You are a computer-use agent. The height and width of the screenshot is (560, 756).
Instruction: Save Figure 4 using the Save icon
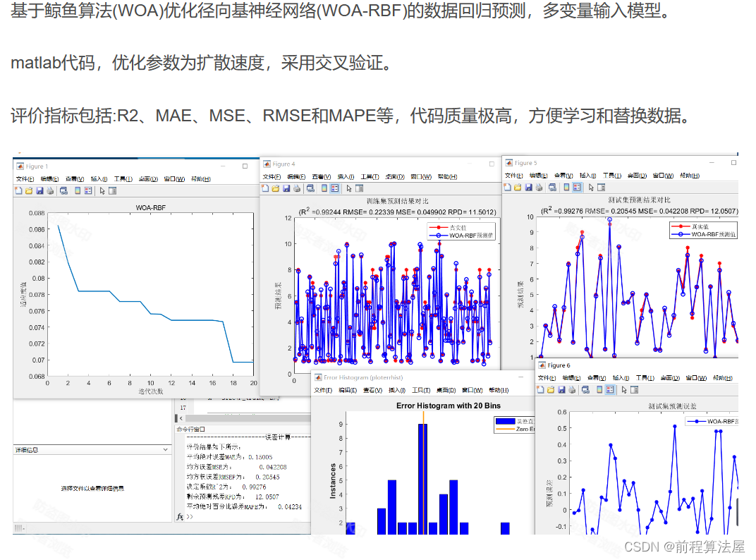[x=286, y=189]
